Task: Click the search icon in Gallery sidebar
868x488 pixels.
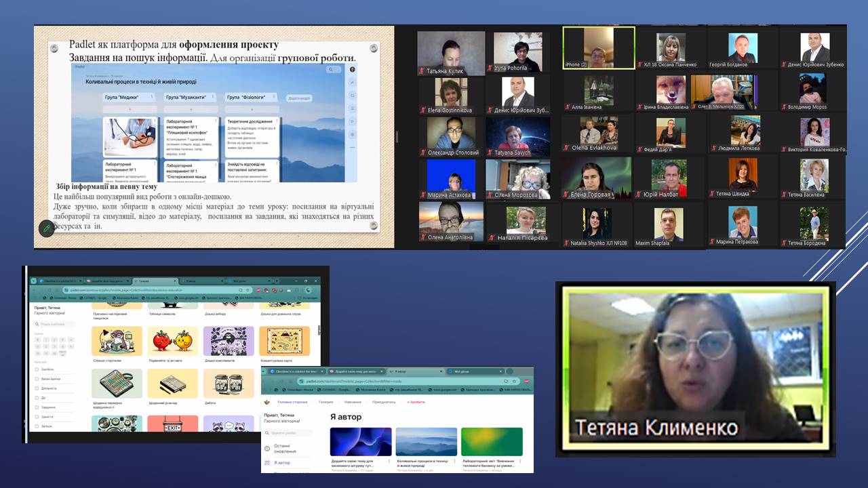Action: 37,324
